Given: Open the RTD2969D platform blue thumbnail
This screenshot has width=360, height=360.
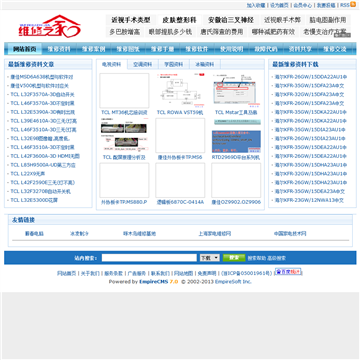Looking at the screenshot, I should tap(236, 135).
